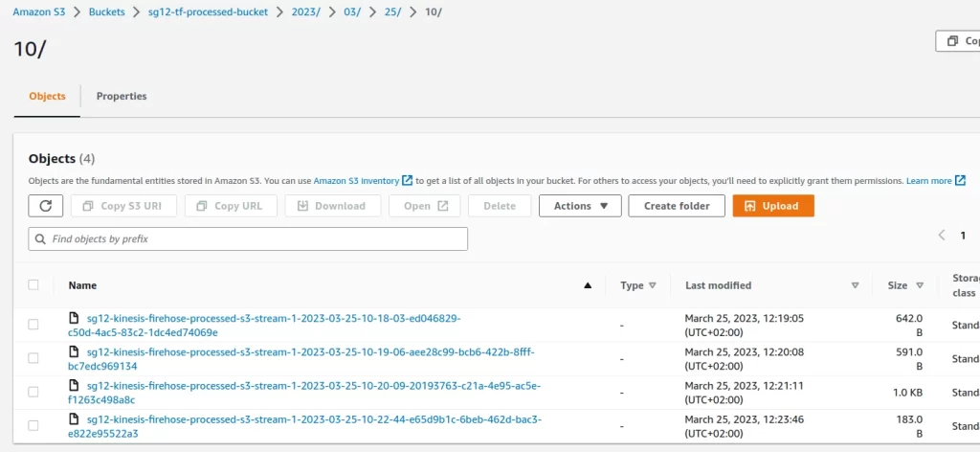Image resolution: width=980 pixels, height=452 pixels.
Task: Click the 591.0 B size value
Action: (909, 359)
